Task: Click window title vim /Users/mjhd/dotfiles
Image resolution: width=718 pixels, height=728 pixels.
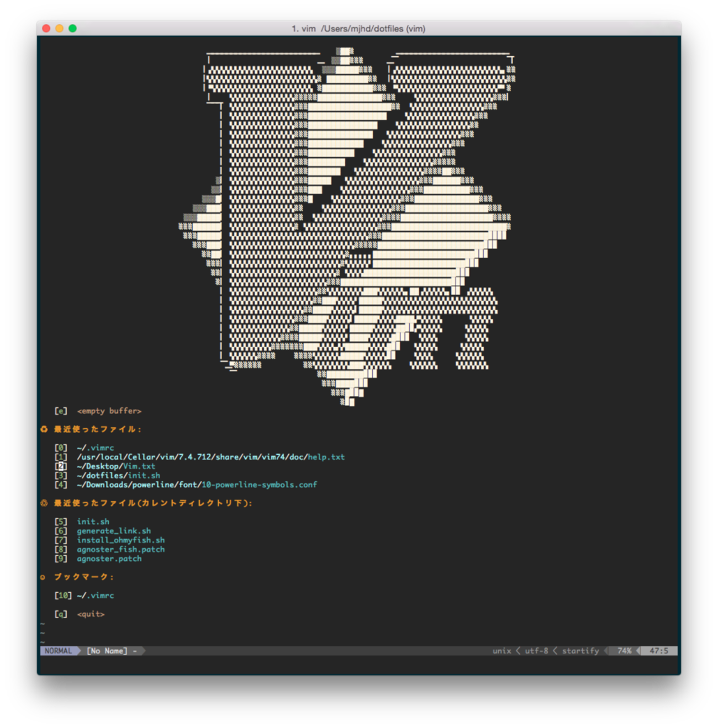Action: click(358, 29)
